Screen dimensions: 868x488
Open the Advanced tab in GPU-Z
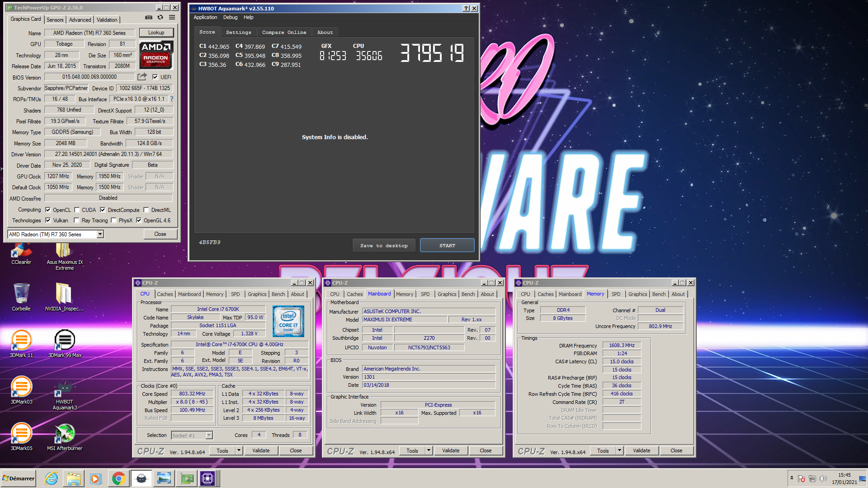pos(80,19)
